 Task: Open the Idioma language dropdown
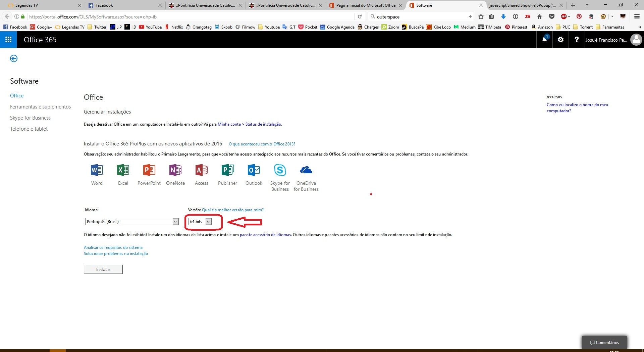pos(131,222)
